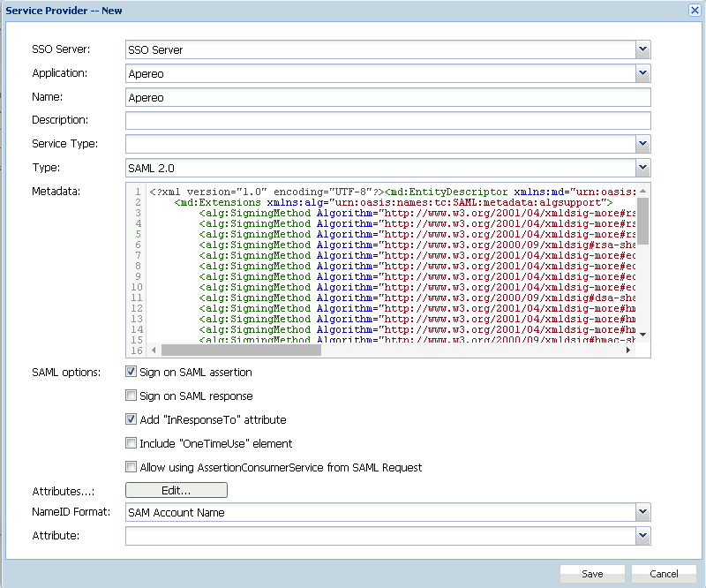This screenshot has height=588, width=706.
Task: Focus the Description input field
Action: tap(387, 121)
